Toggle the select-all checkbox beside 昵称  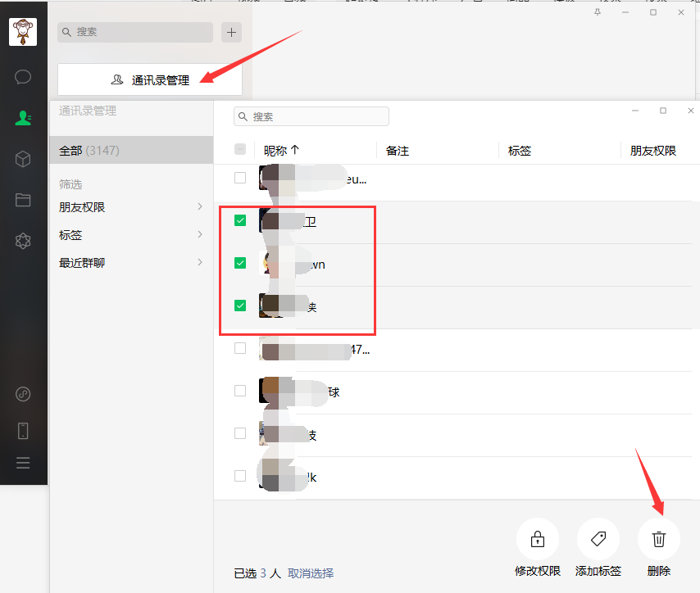point(240,149)
